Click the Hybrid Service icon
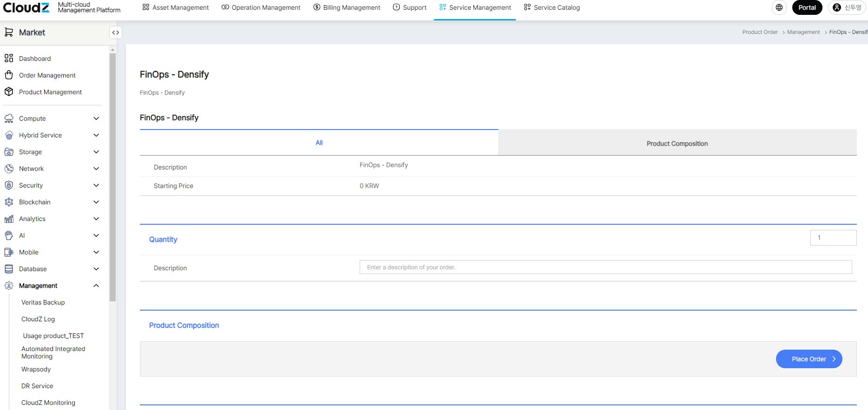The width and height of the screenshot is (868, 410). tap(9, 135)
